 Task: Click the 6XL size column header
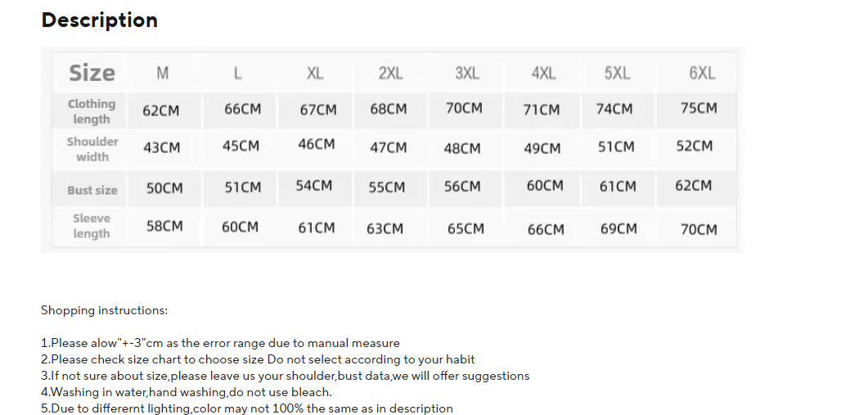click(x=701, y=74)
